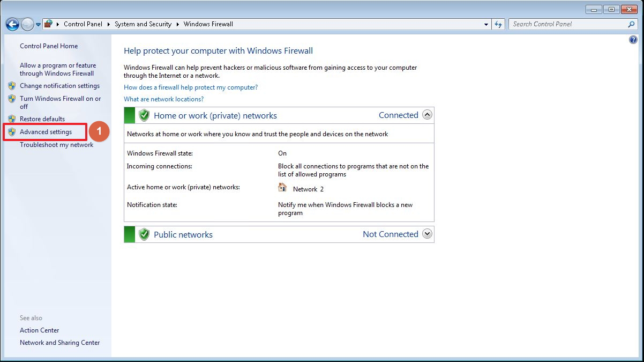Click Windows Firewall state label

[160, 153]
